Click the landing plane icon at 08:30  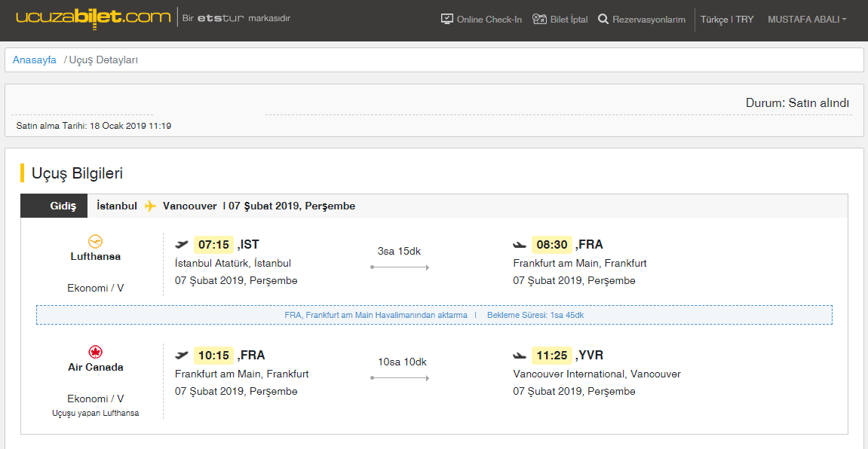tap(520, 244)
